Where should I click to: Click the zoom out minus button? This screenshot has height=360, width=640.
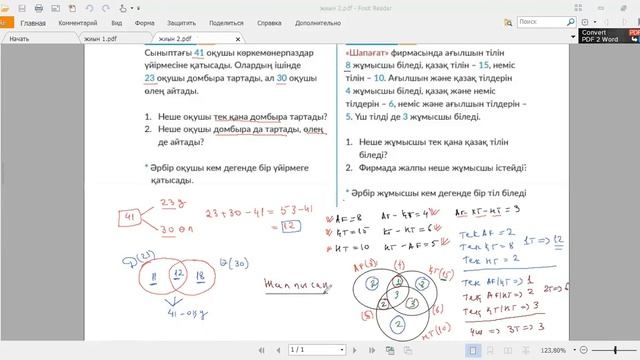584,350
